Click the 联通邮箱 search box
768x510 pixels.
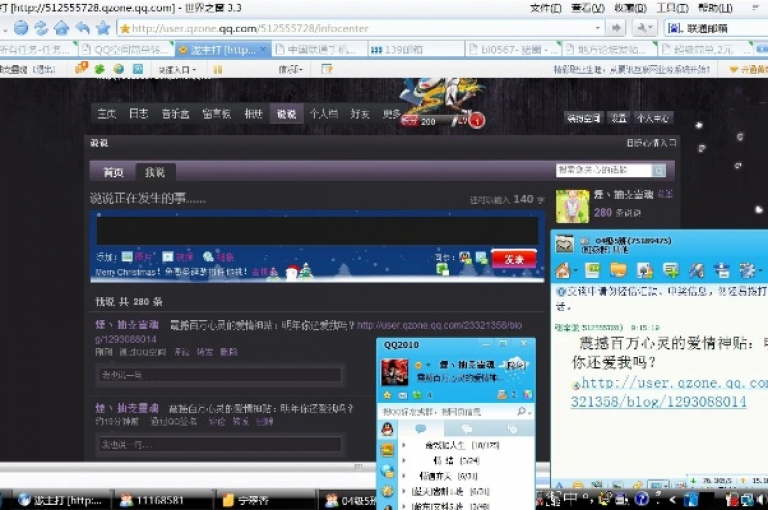[716, 28]
